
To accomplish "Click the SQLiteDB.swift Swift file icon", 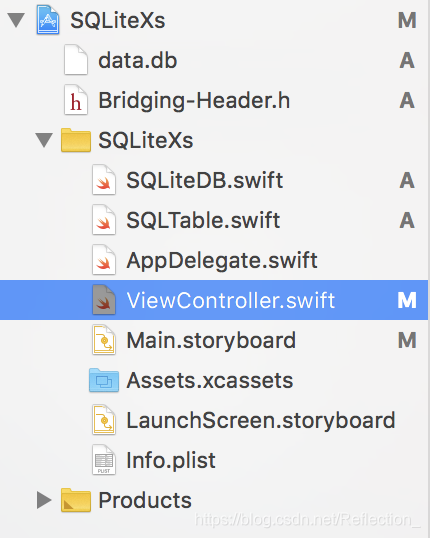I will click(104, 180).
